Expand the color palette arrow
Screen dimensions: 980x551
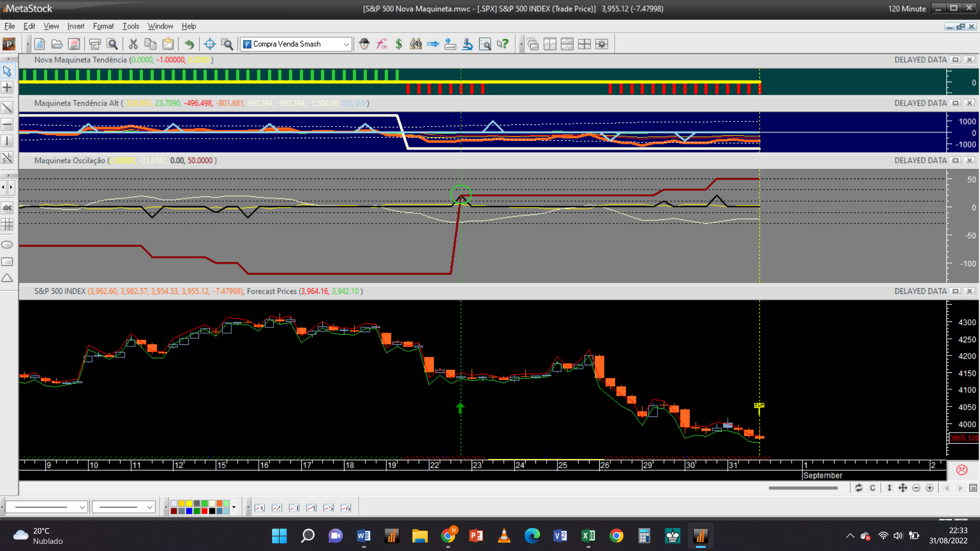234,507
